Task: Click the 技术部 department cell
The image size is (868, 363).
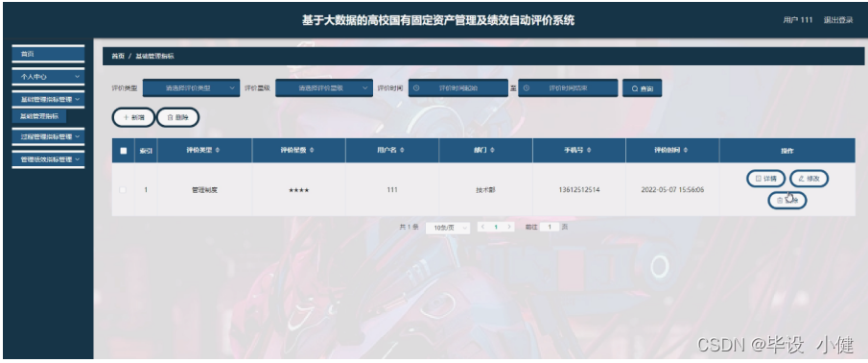Action: pos(485,189)
